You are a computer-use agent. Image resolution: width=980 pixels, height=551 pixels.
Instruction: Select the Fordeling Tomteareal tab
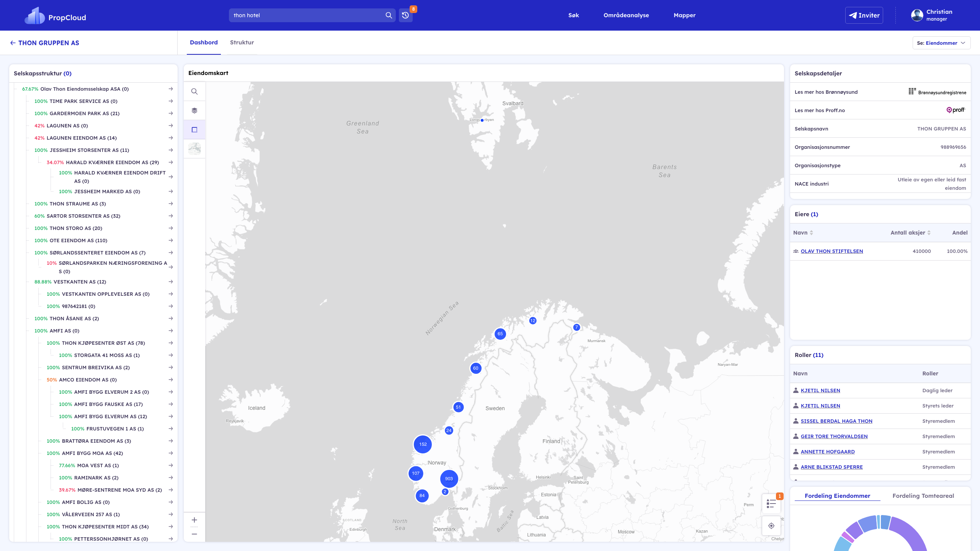923,496
